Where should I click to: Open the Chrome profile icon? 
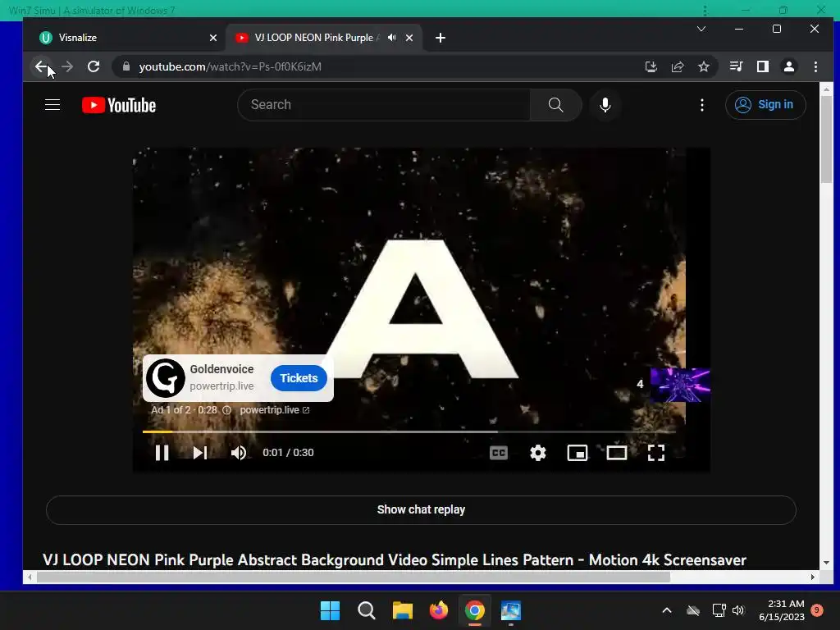[x=789, y=66]
